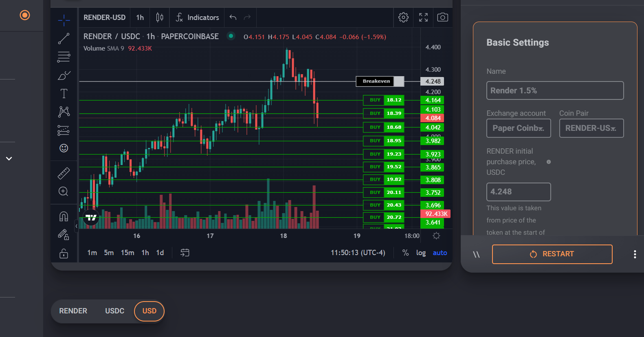Image resolution: width=644 pixels, height=337 pixels.
Task: Open the time axis settings gear
Action: (436, 236)
